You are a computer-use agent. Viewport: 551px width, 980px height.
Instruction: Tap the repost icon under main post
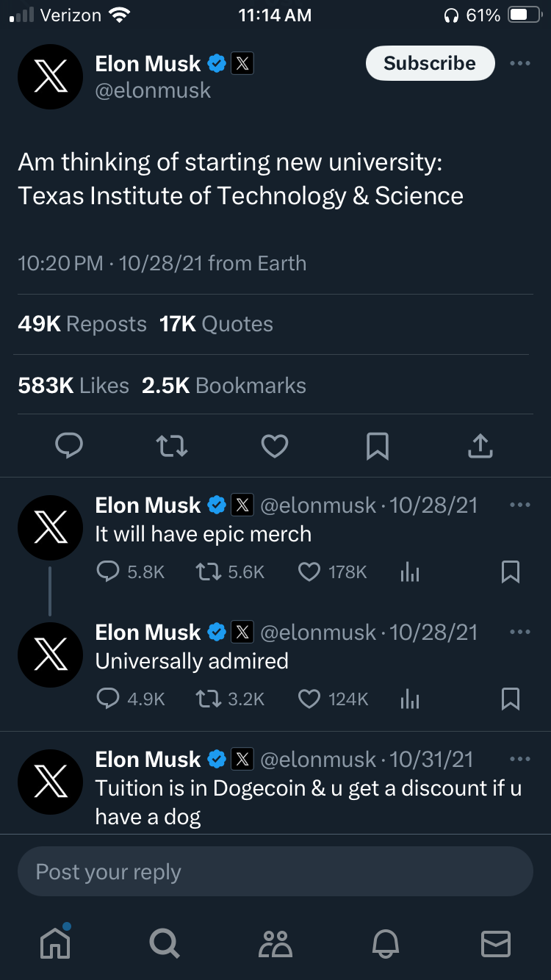[172, 445]
